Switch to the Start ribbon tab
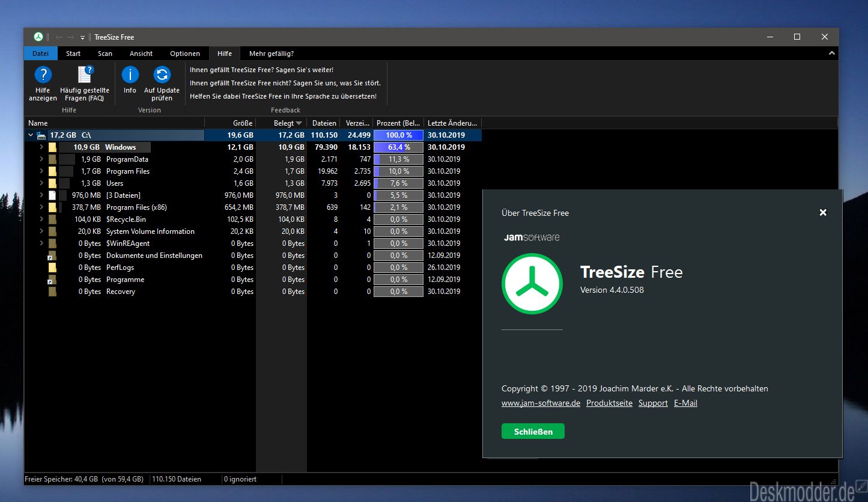 (x=73, y=54)
